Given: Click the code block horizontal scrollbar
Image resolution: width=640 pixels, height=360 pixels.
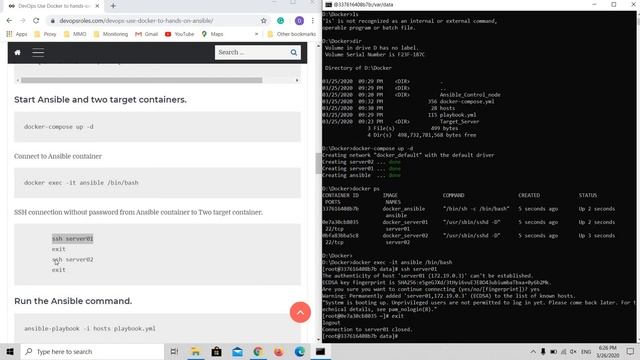Looking at the screenshot, I should click(142, 80).
